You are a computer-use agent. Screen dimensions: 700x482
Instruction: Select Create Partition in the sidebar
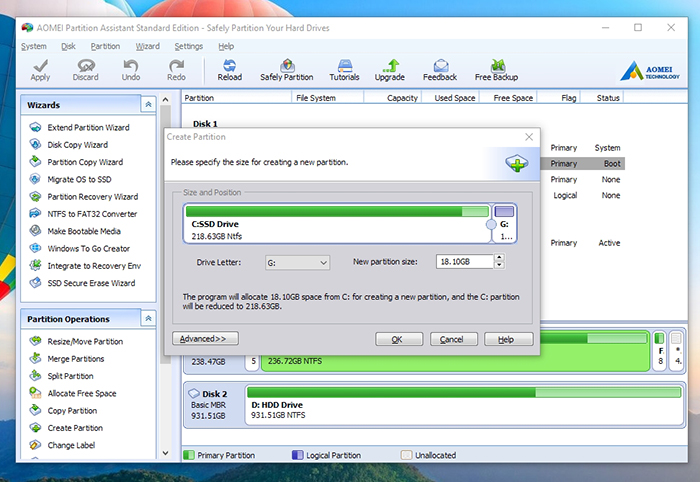pyautogui.click(x=75, y=428)
